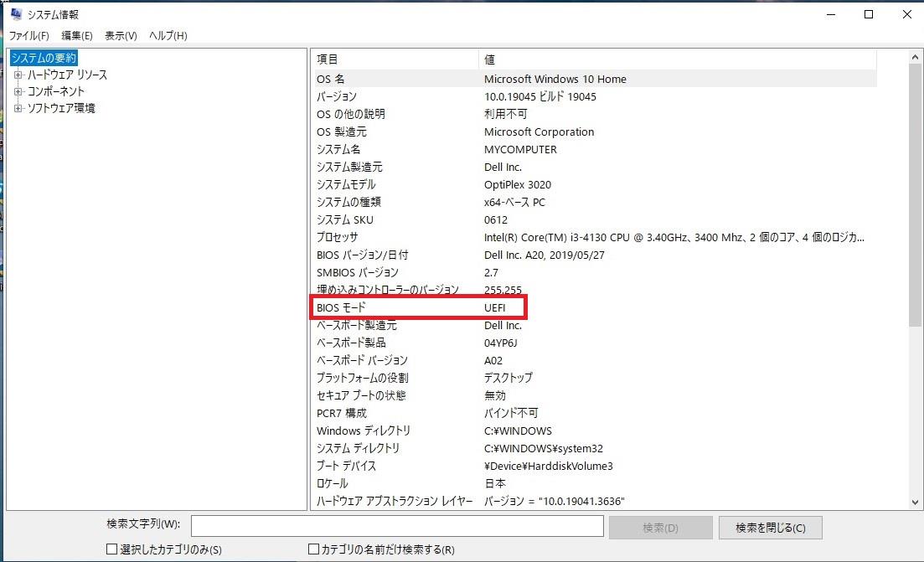This screenshot has width=924, height=562.
Task: Click the 項目 column header
Action: pos(395,59)
